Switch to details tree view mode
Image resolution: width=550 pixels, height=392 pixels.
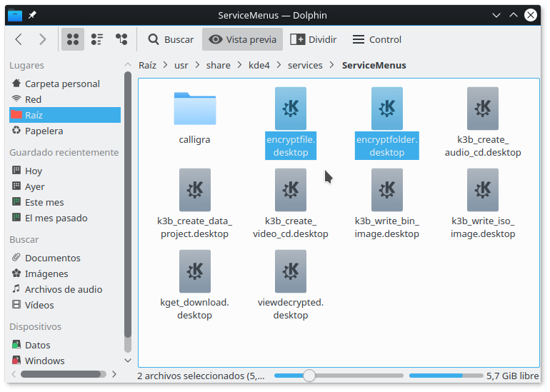(121, 39)
